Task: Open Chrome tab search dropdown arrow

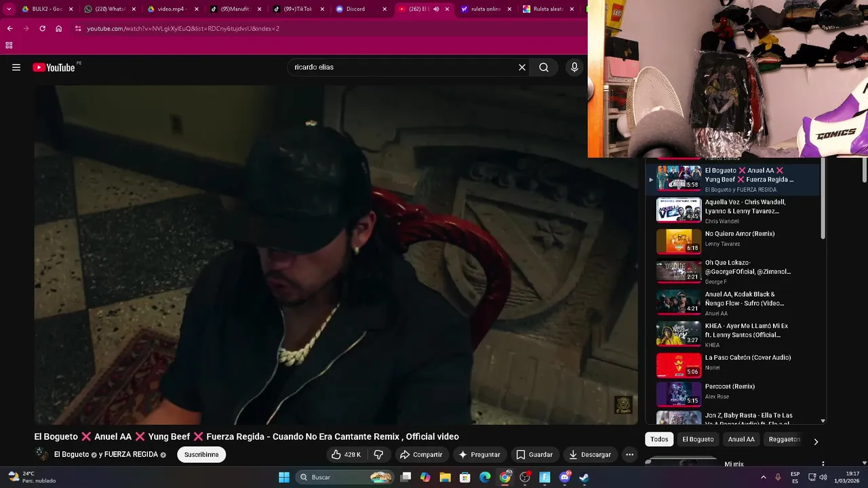Action: [x=9, y=9]
